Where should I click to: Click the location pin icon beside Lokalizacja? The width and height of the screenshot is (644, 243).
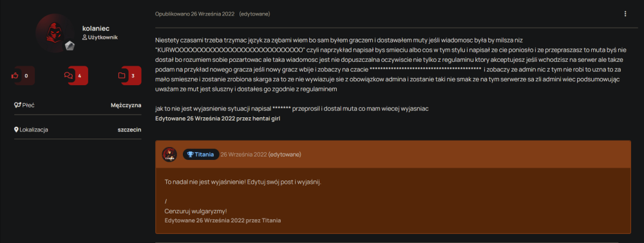[17, 130]
